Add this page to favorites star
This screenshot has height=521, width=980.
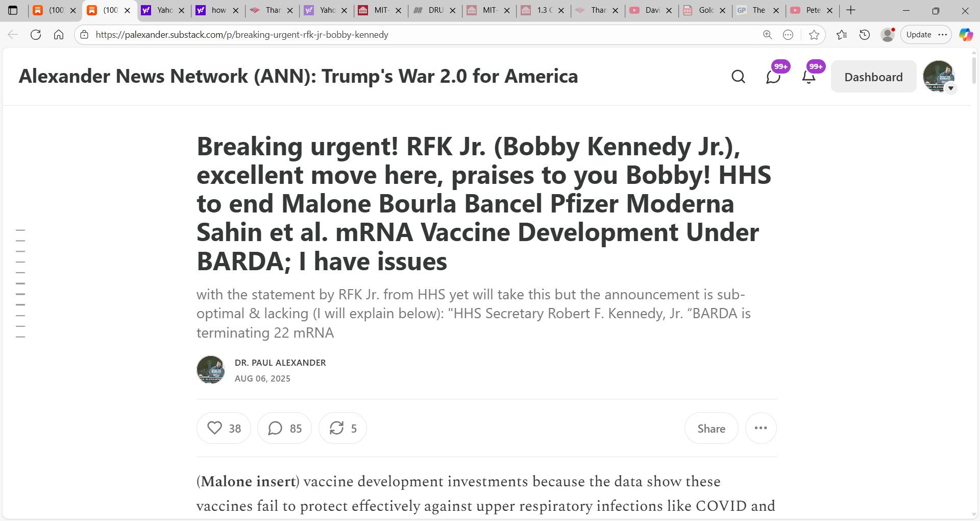814,35
